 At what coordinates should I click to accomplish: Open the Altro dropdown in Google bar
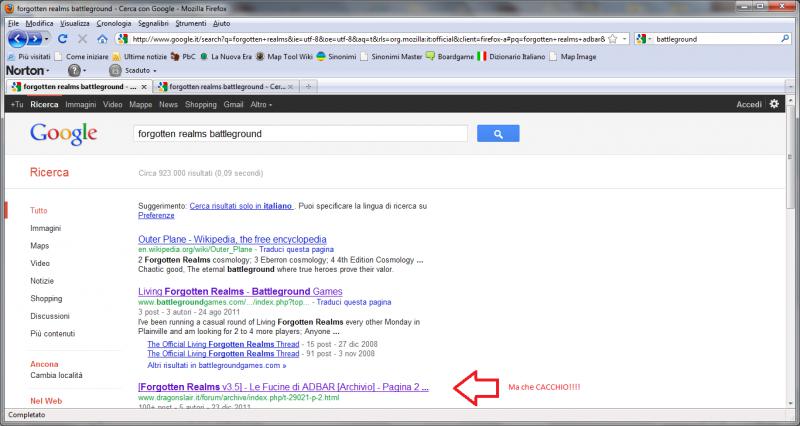[261, 105]
